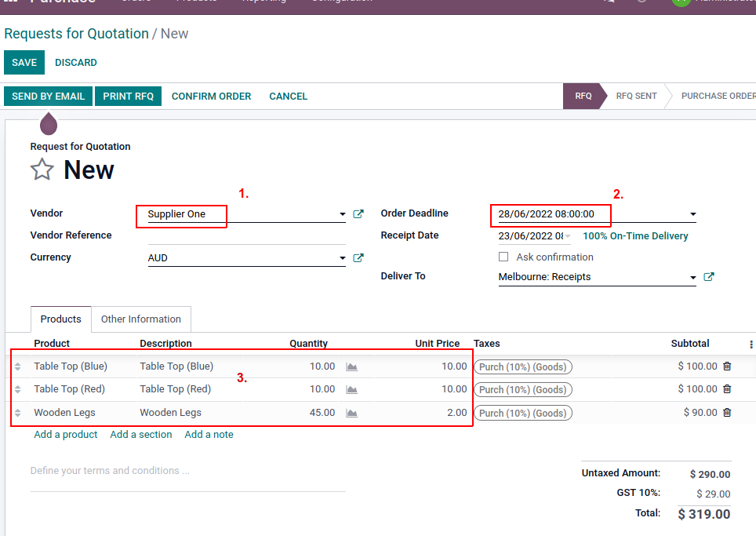
Task: Mark the quotation as favorite with star icon
Action: tap(42, 170)
